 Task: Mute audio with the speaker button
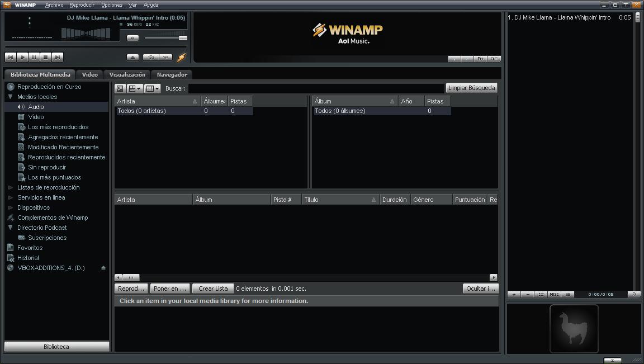click(x=132, y=38)
